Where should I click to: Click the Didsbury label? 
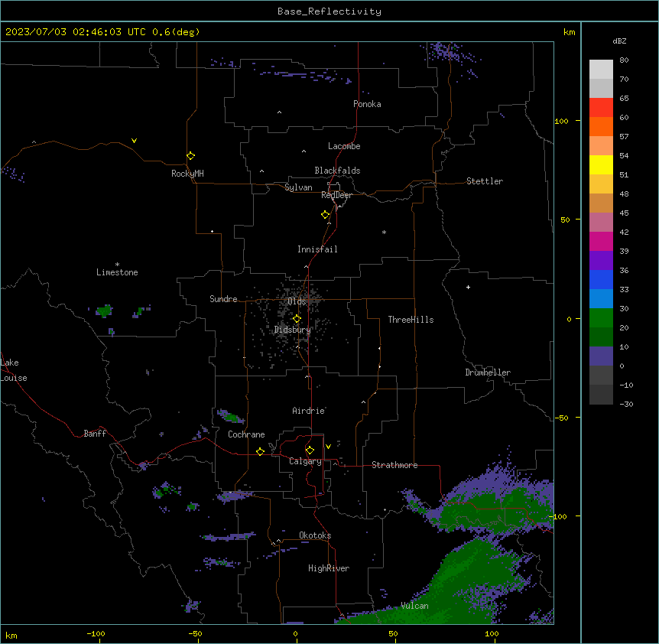point(293,330)
